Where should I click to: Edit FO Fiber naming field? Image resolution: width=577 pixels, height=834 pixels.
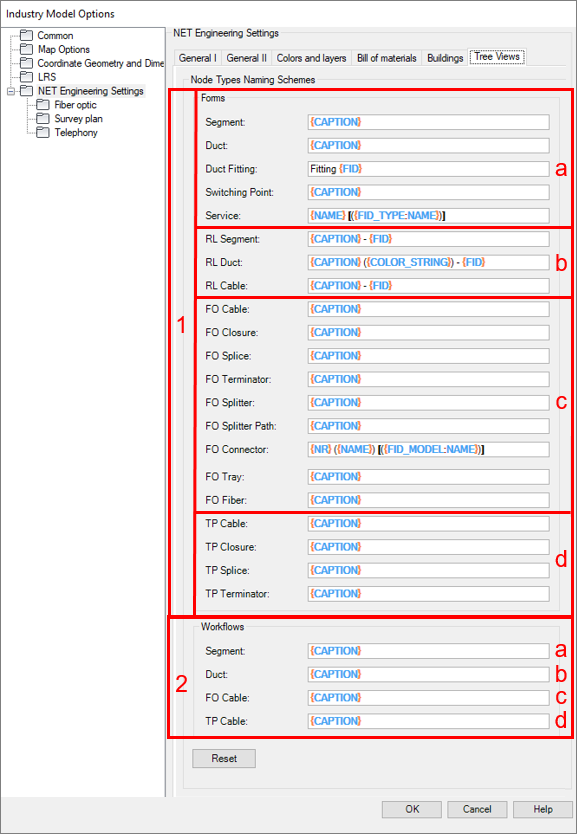click(428, 501)
